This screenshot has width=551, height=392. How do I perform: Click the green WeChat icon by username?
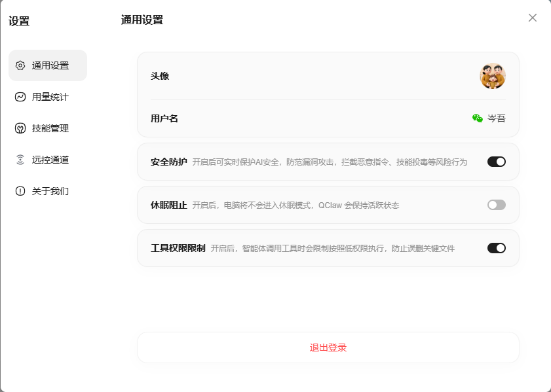(478, 118)
